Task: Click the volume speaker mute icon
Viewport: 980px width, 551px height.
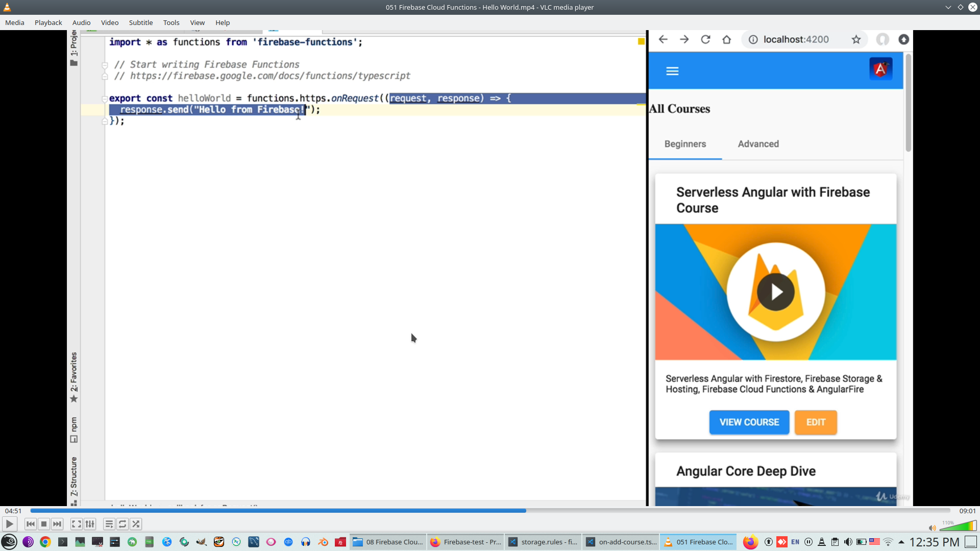Action: click(932, 528)
